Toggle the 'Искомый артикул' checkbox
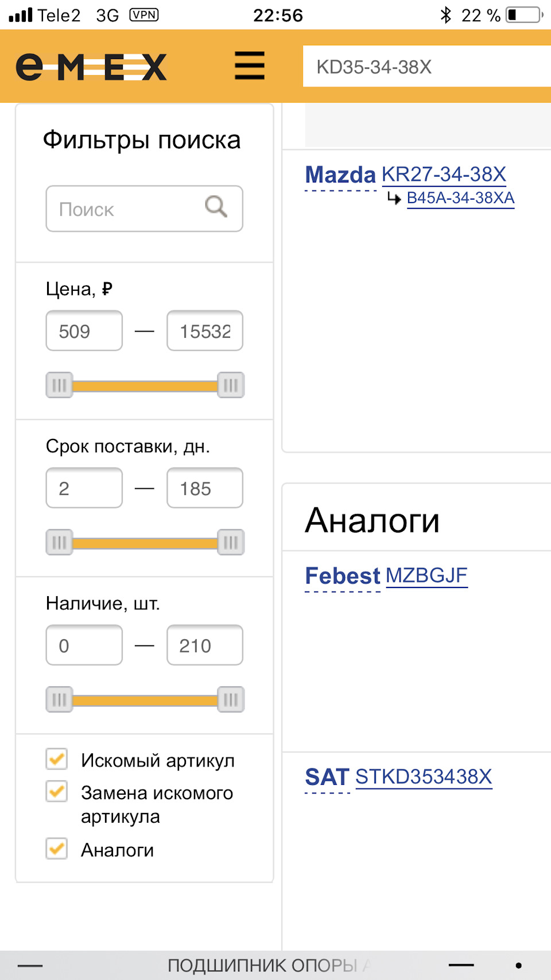 pos(57,759)
